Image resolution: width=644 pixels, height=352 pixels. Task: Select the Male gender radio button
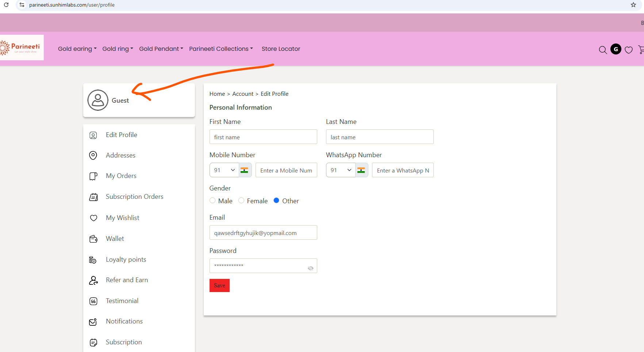[x=212, y=200]
